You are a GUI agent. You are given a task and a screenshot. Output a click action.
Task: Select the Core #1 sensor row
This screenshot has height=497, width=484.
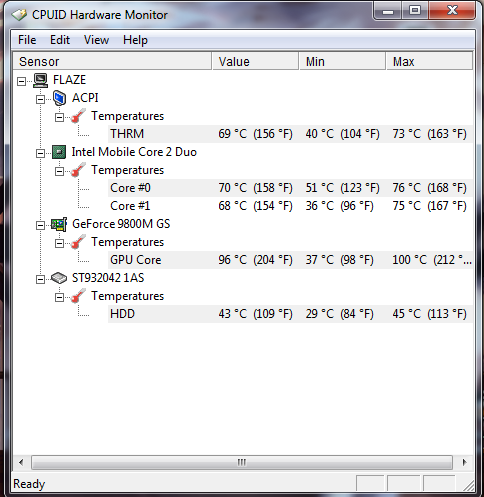(290, 206)
